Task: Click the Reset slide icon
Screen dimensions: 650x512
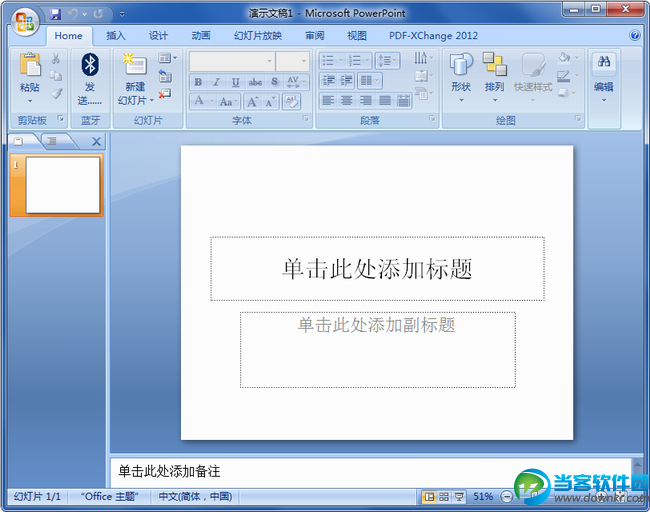Action: tap(165, 76)
